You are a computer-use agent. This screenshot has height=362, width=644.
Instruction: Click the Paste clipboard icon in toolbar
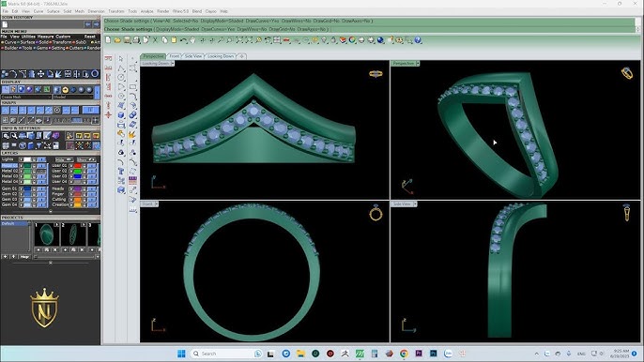click(x=174, y=39)
